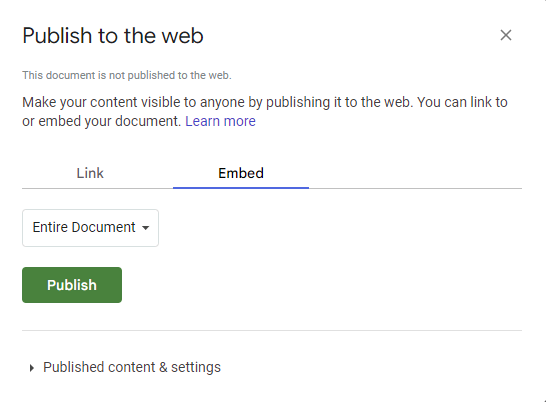Open the Learn more link

click(220, 121)
